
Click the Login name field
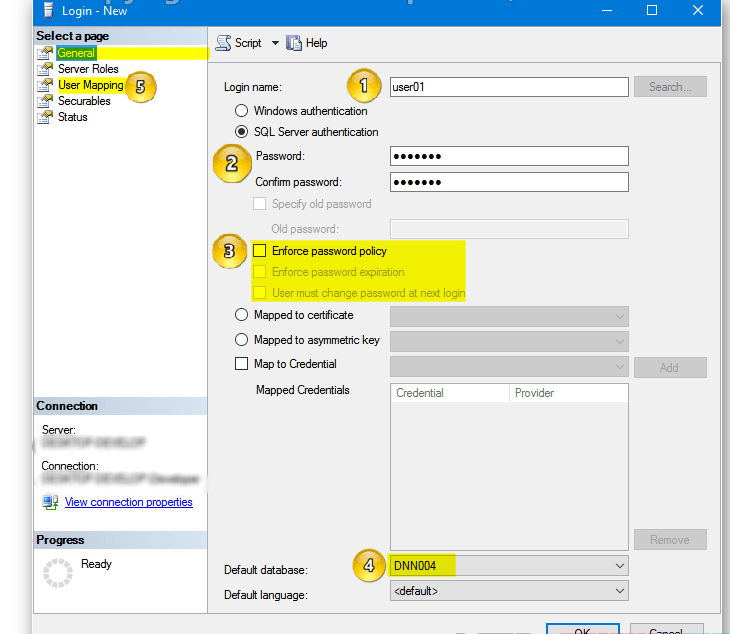point(509,87)
